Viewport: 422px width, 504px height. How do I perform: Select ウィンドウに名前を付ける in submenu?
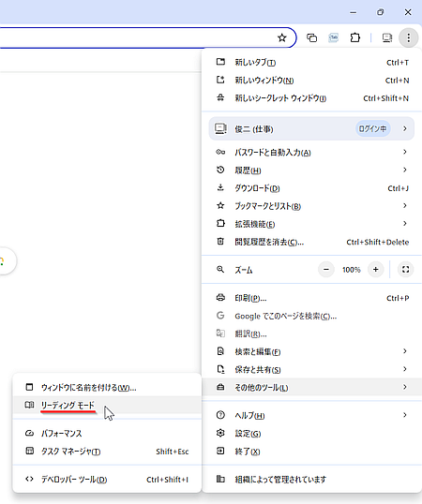click(x=107, y=387)
